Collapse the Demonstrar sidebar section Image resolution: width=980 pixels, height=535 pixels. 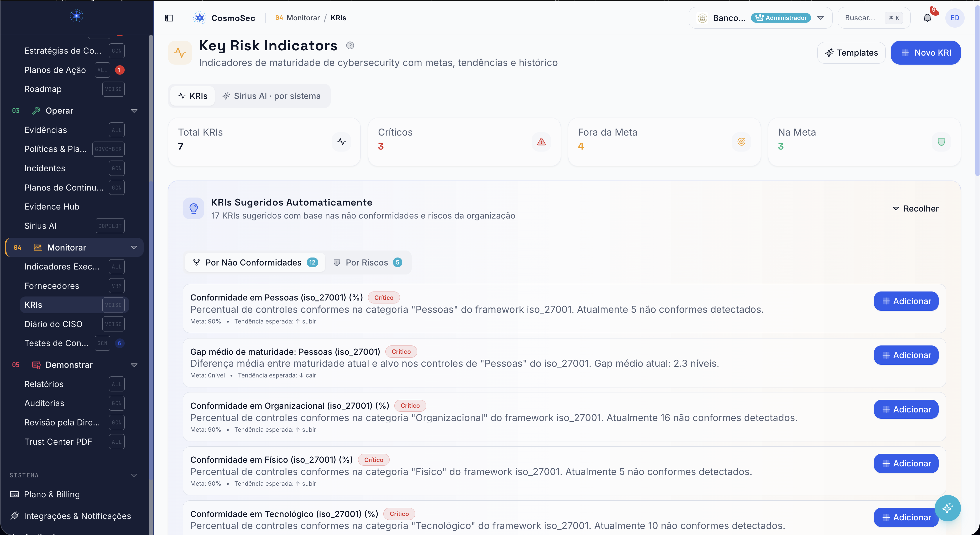(x=134, y=365)
